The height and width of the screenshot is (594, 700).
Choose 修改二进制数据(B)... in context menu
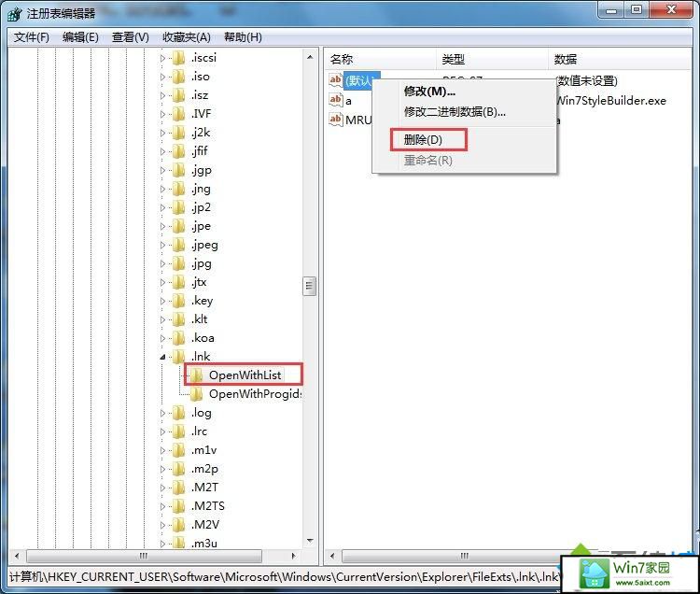(x=455, y=112)
